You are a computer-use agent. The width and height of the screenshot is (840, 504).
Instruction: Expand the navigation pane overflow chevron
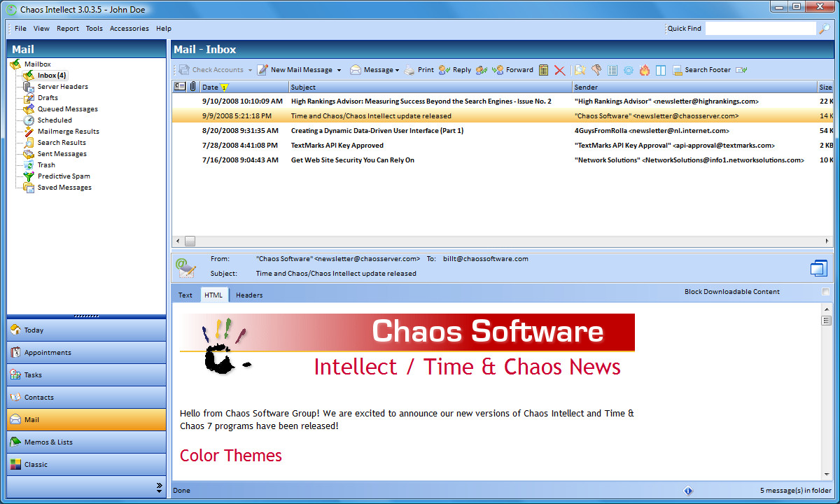[x=159, y=486]
